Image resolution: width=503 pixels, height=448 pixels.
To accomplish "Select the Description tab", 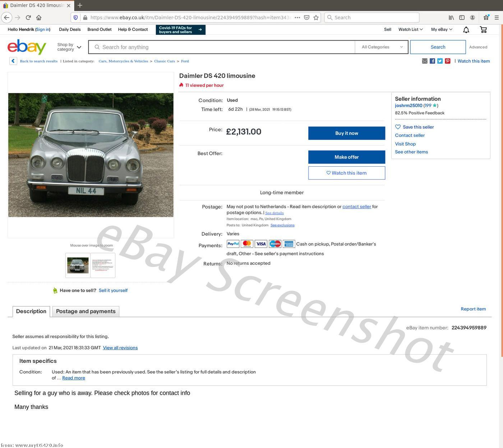I will [31, 311].
